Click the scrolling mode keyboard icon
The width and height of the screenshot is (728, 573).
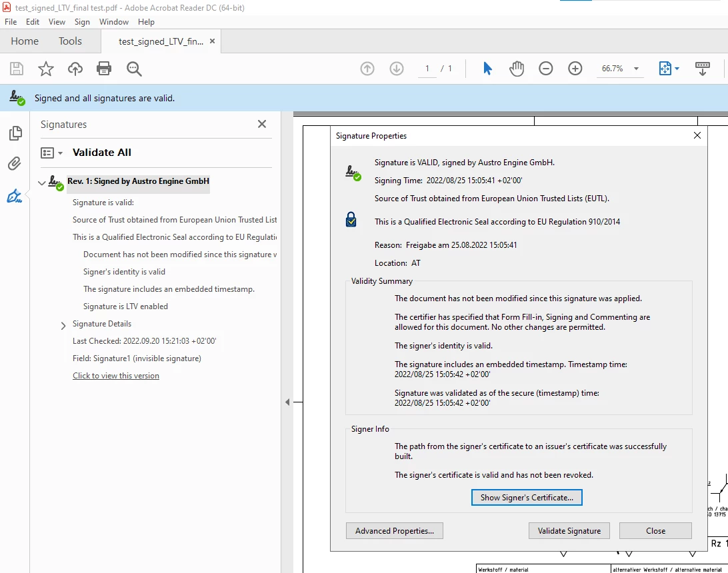click(x=703, y=69)
